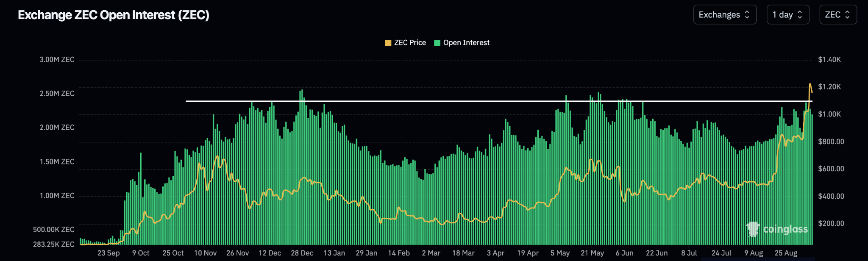Click the green Open Interest legend swatch

(437, 43)
